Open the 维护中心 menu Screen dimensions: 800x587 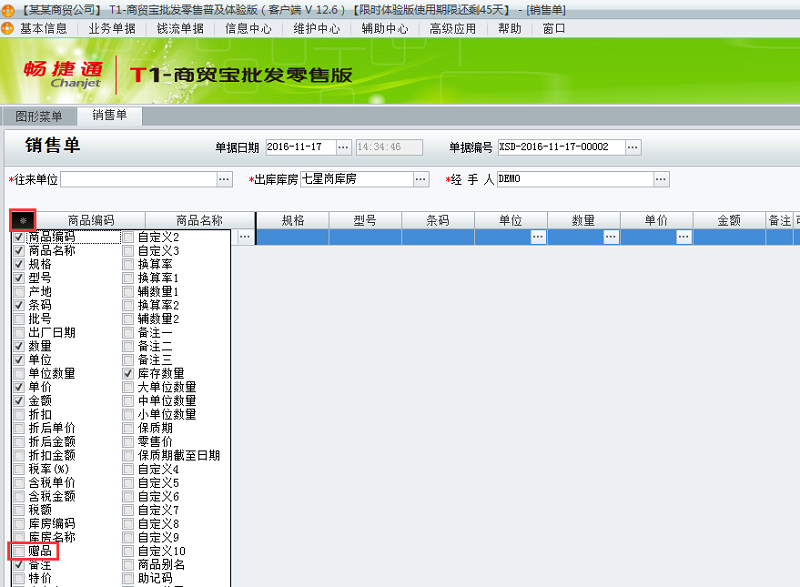(316, 29)
